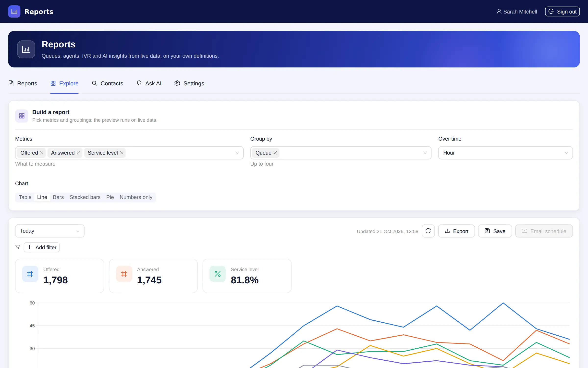Viewport: 588px width, 368px height.
Task: Select Stacked bars chart type
Action: click(85, 197)
